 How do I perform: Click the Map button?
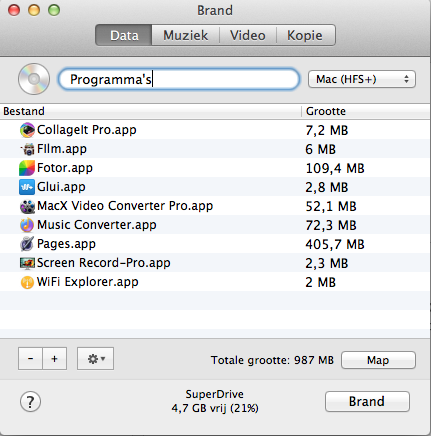(378, 360)
